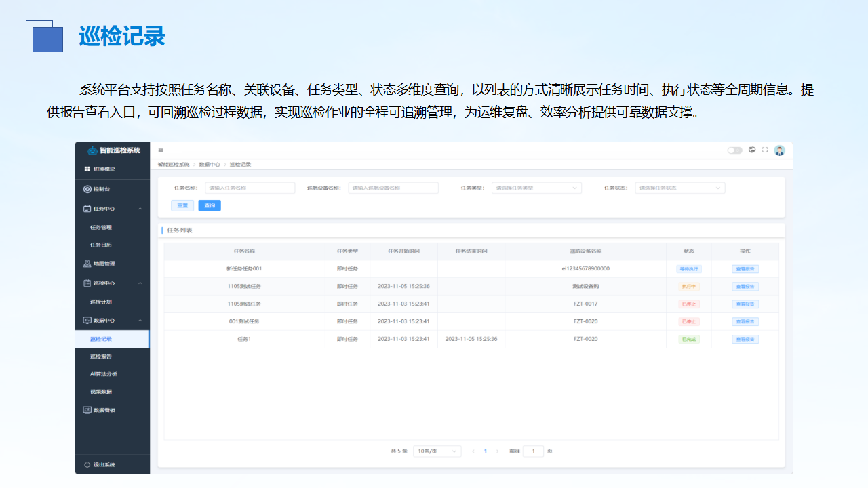868x488 pixels.
Task: Click the 前往 page number input
Action: click(533, 451)
